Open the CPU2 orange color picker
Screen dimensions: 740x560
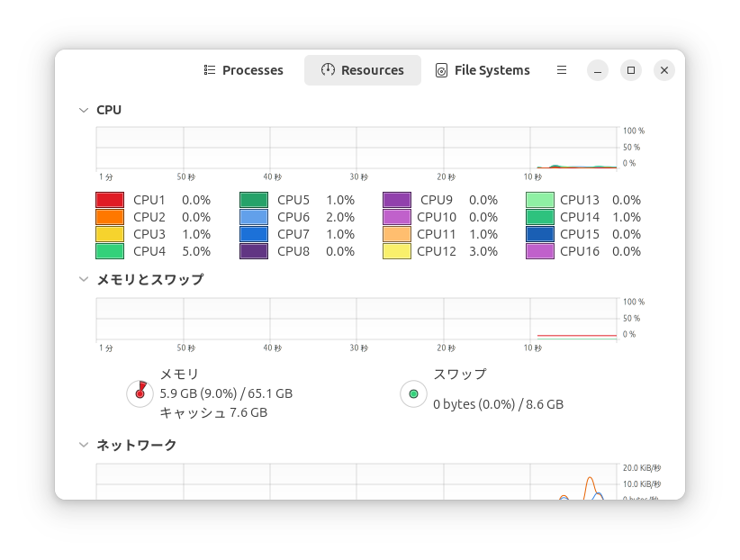109,217
